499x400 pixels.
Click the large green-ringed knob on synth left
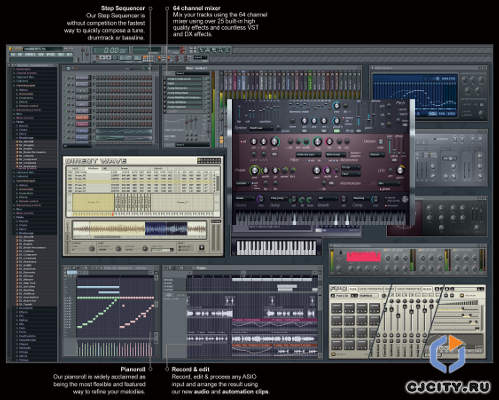pos(254,170)
